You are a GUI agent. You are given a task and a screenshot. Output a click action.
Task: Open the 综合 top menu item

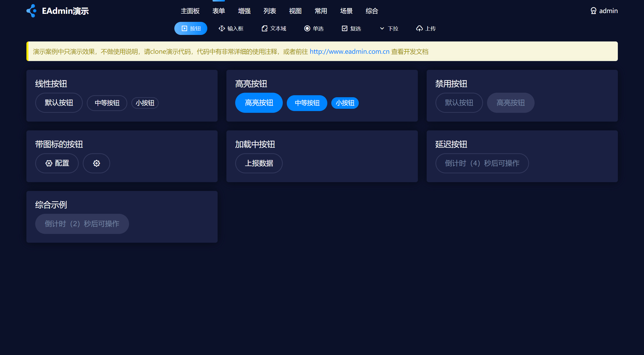click(372, 11)
